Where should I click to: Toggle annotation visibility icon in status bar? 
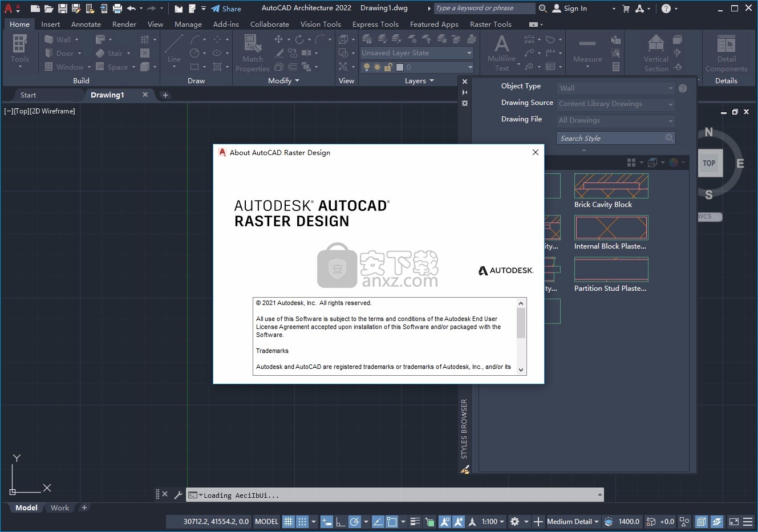coord(444,521)
